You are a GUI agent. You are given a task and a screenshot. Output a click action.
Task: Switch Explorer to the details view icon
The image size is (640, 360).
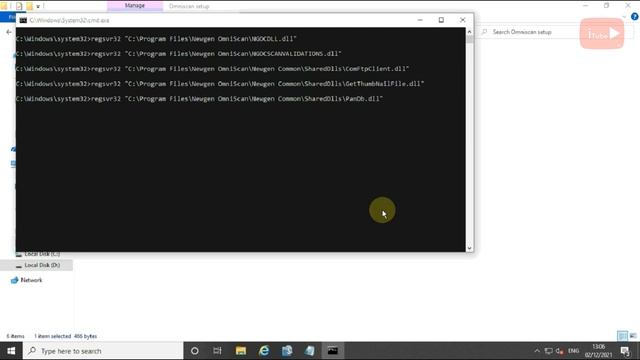point(622,336)
